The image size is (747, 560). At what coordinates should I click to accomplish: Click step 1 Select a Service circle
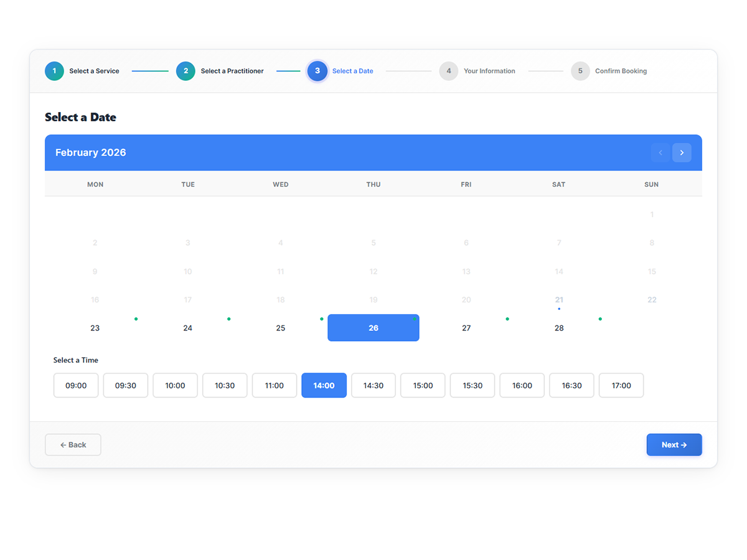click(x=54, y=71)
